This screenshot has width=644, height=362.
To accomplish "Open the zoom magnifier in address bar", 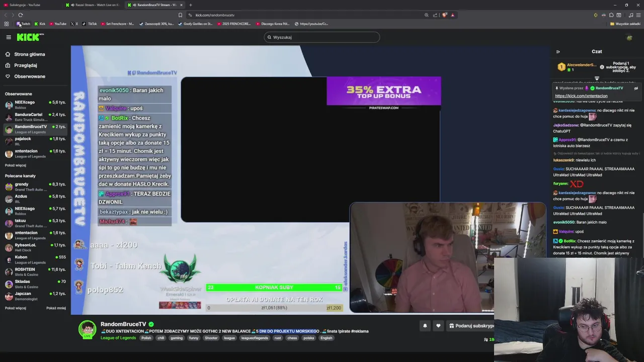I will (x=427, y=15).
